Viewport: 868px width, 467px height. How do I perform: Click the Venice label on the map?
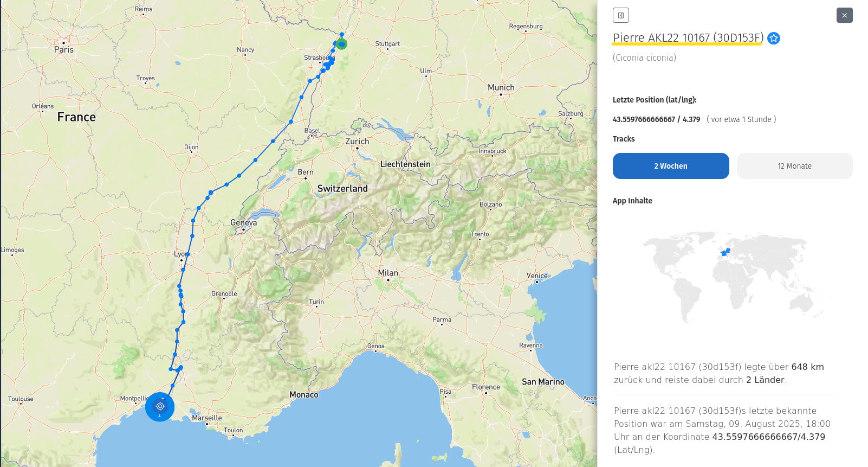coord(537,276)
